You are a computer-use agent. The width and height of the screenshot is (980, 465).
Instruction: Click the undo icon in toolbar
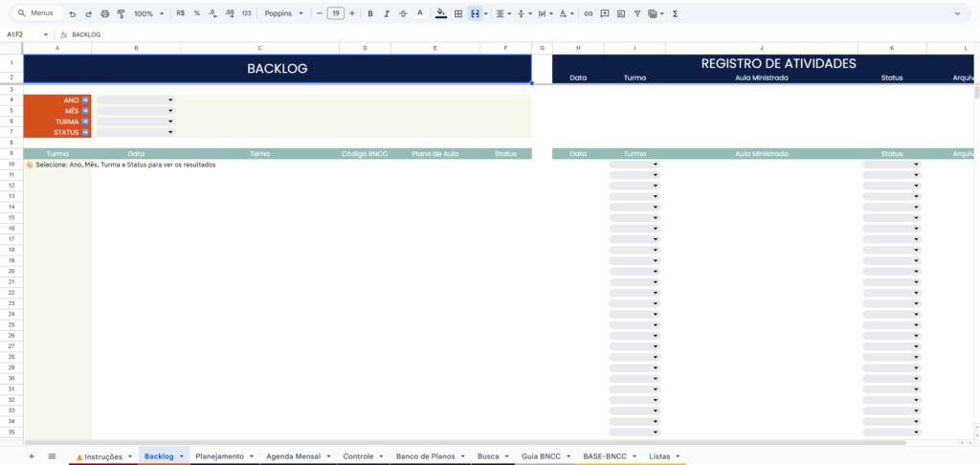73,14
